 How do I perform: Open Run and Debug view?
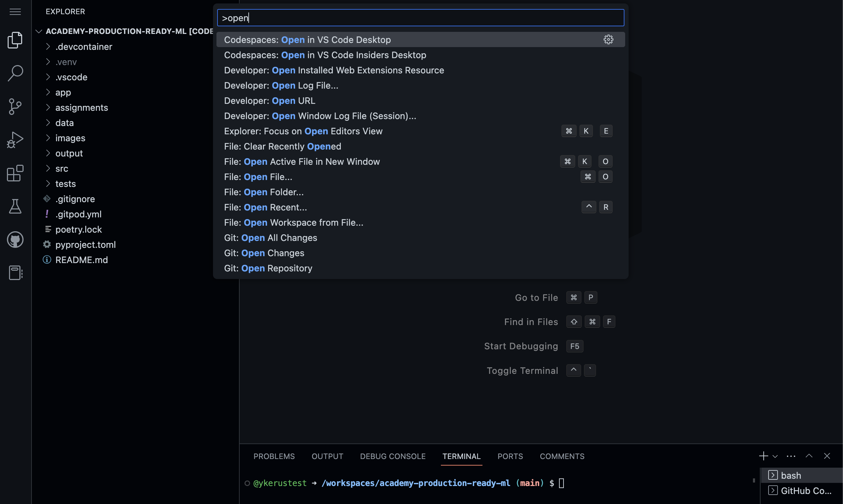pos(15,140)
